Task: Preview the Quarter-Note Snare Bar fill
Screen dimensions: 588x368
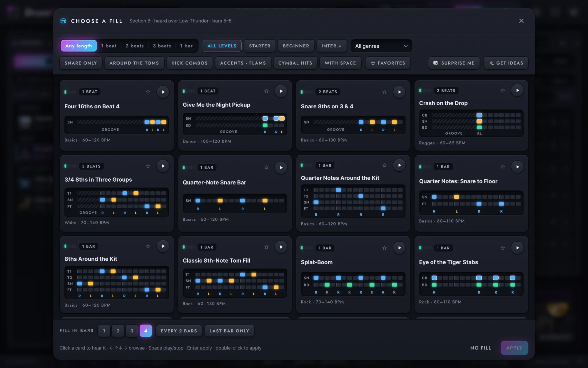Action: (281, 168)
